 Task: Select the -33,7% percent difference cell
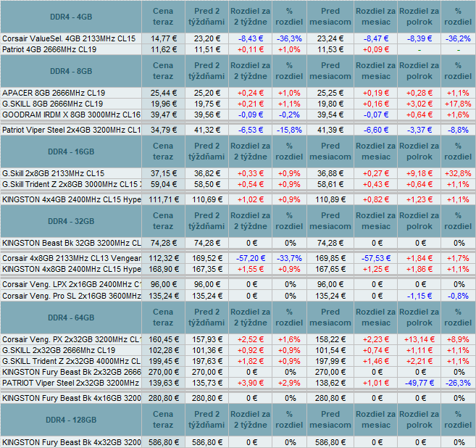click(289, 258)
